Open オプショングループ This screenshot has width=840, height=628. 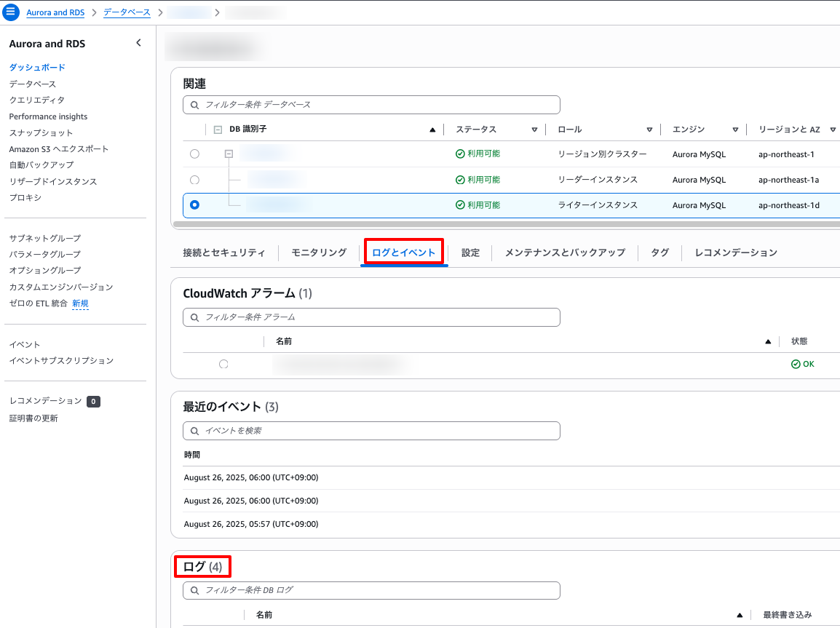click(x=45, y=271)
